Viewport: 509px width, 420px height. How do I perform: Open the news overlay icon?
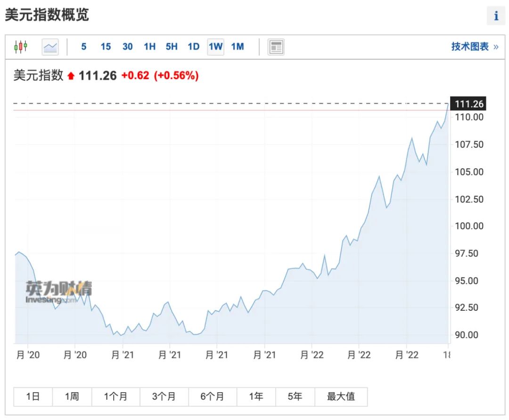pos(276,47)
